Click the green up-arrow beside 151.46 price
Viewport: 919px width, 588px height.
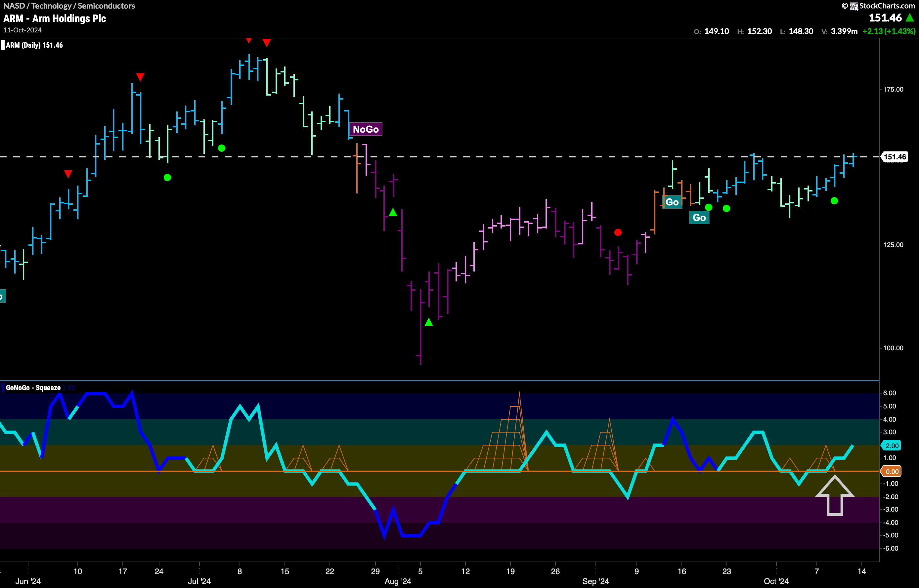[x=910, y=18]
